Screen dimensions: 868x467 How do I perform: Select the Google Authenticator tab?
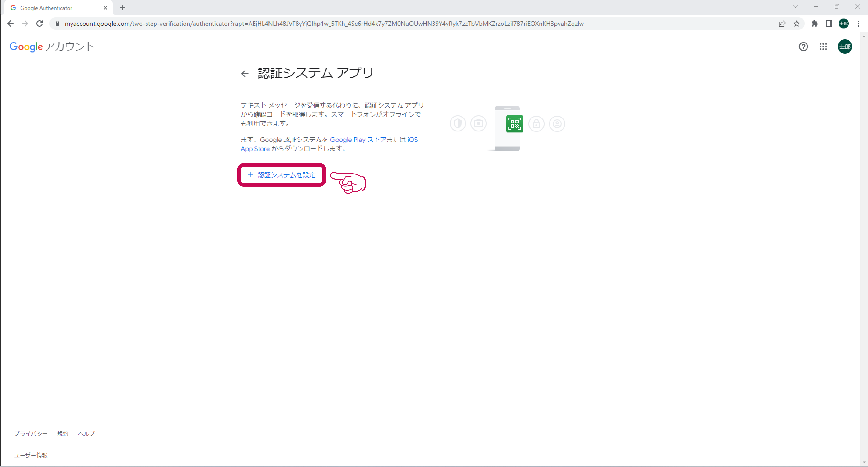(x=58, y=8)
